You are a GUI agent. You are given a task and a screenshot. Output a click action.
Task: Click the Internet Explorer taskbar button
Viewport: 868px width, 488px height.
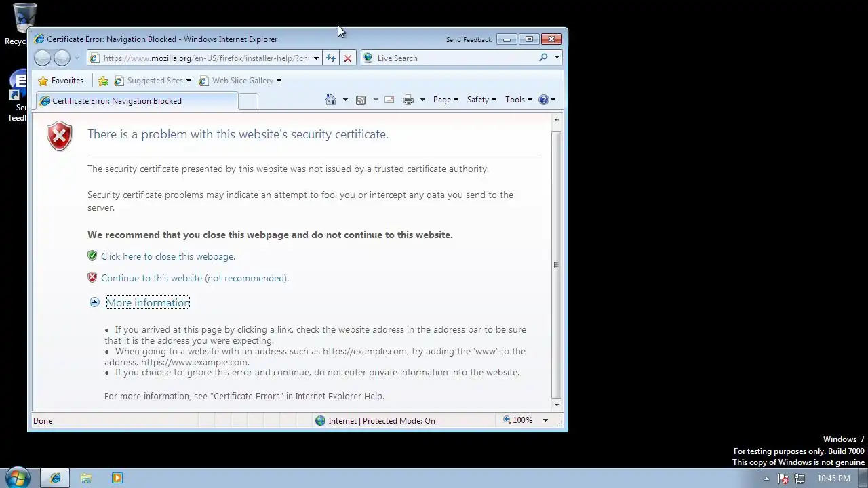point(56,479)
